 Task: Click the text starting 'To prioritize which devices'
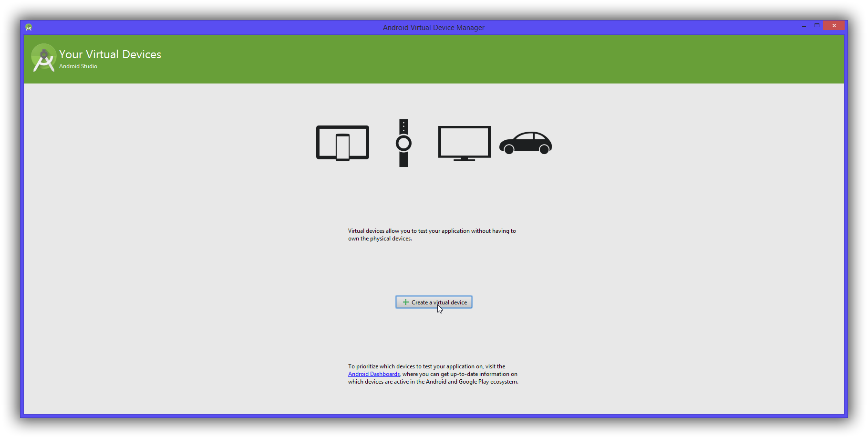433,374
